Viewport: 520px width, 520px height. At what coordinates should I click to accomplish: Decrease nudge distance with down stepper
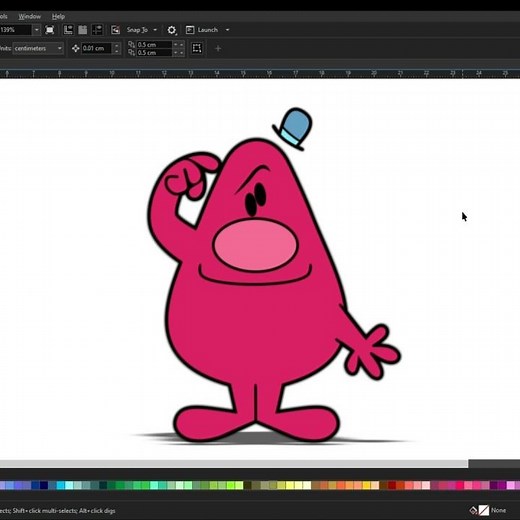coord(116,51)
